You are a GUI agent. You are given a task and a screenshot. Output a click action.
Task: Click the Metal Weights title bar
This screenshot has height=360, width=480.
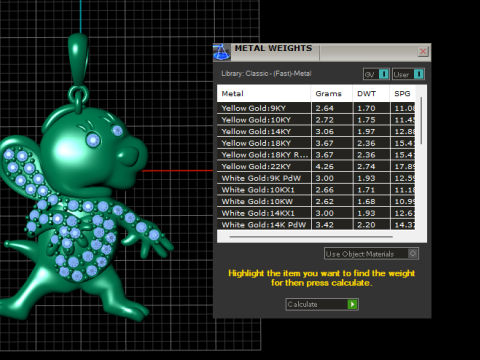(x=323, y=52)
